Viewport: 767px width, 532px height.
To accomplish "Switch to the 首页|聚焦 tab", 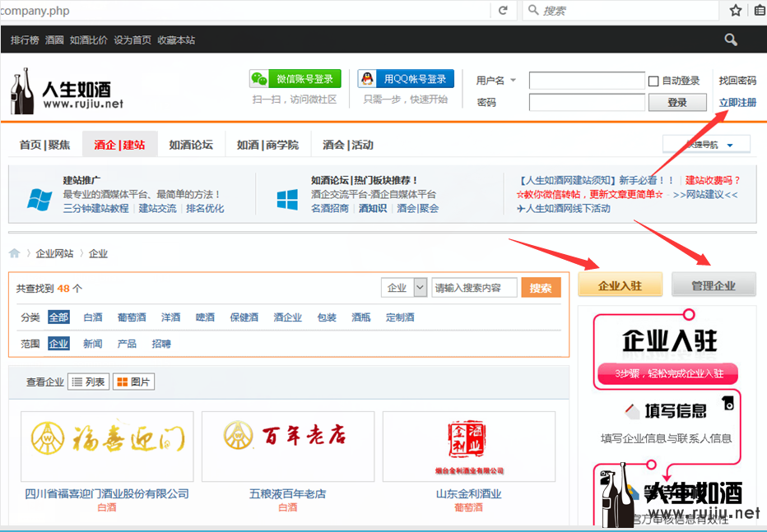I will (x=44, y=145).
